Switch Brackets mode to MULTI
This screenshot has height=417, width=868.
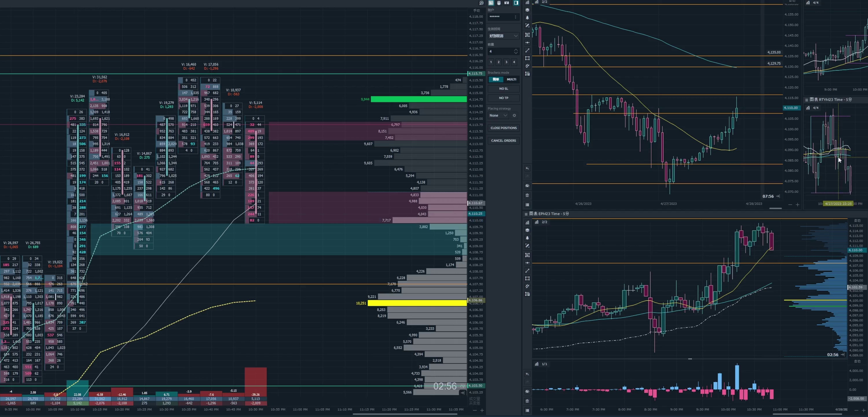[x=511, y=80]
